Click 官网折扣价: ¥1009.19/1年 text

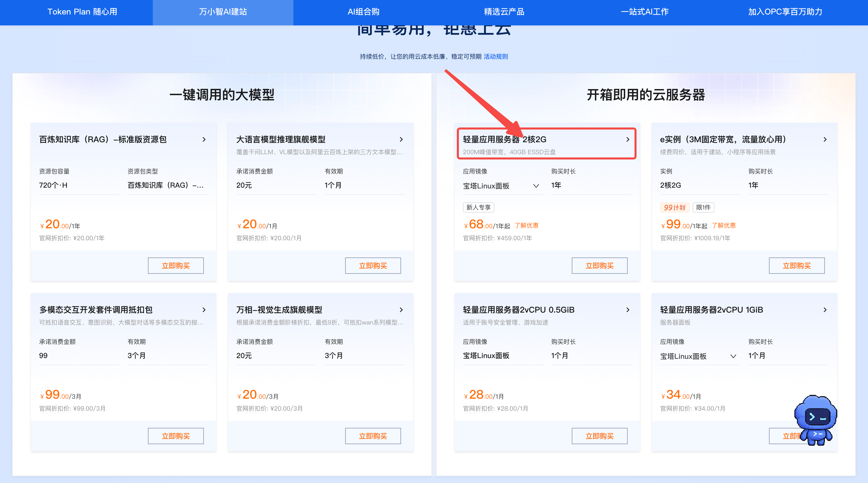tap(695, 238)
